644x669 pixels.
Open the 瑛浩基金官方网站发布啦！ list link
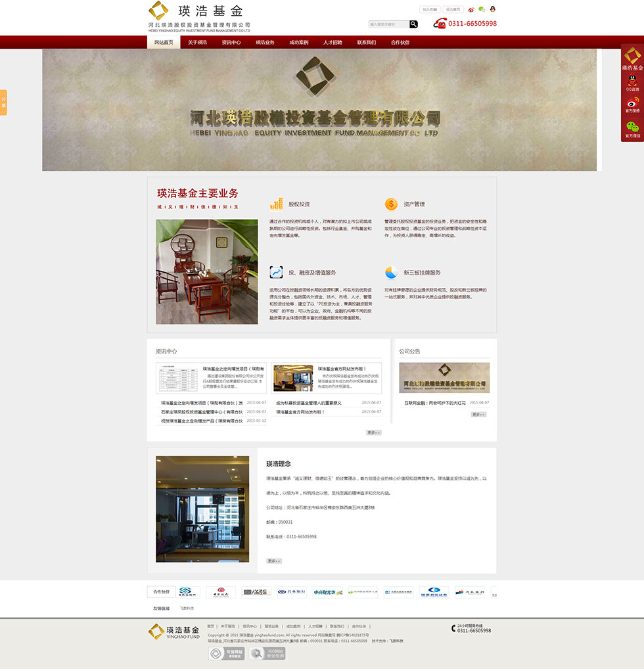(x=300, y=412)
